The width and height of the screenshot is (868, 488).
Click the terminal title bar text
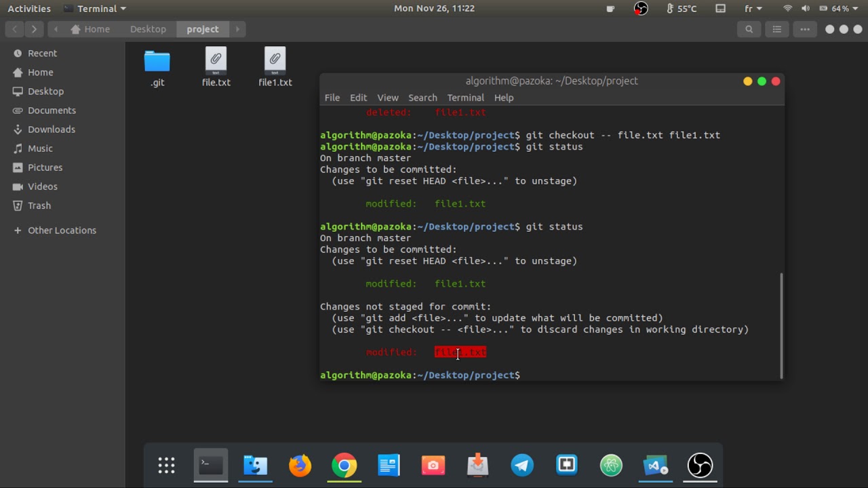point(551,81)
